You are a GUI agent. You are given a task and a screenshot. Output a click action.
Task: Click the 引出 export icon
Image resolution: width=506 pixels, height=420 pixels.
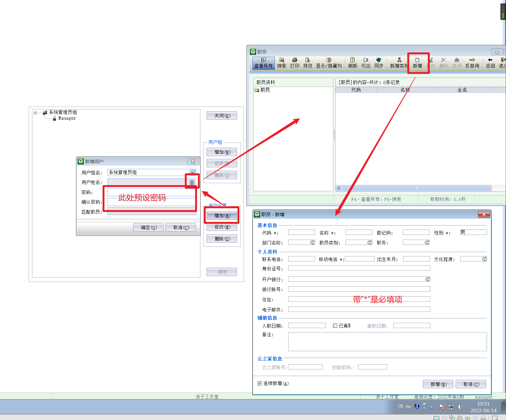pyautogui.click(x=366, y=63)
